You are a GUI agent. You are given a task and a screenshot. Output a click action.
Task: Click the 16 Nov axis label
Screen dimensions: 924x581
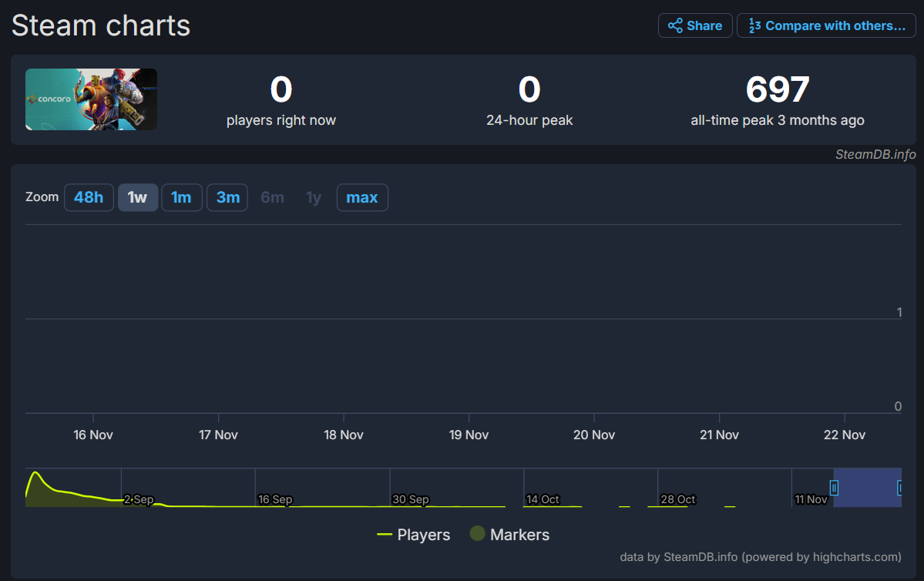[x=93, y=435]
